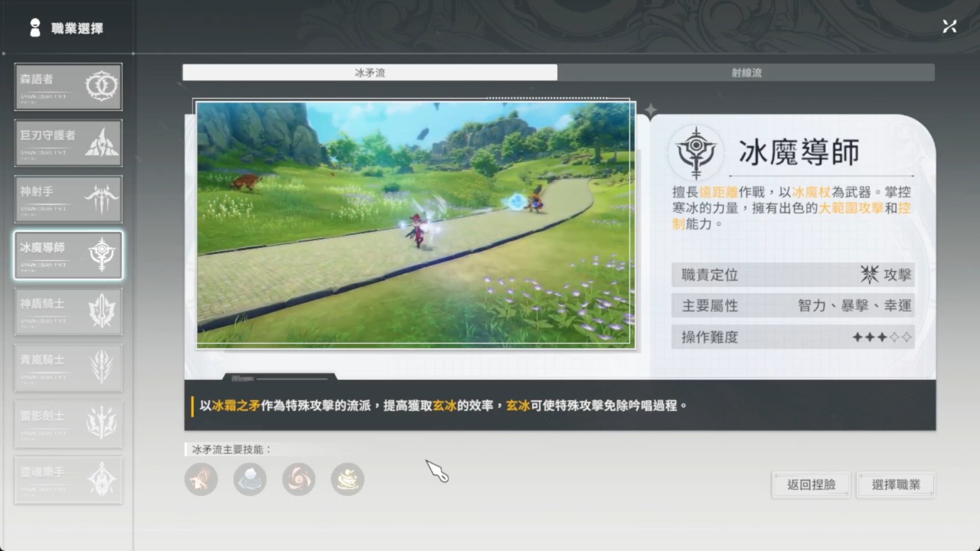This screenshot has height=551, width=980.
Task: Click the 冰魔導師 emblem beside the class title
Action: (695, 152)
